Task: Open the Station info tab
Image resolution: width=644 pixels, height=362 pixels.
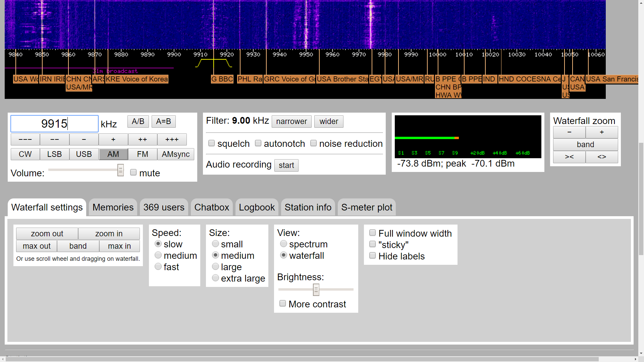Action: tap(308, 207)
